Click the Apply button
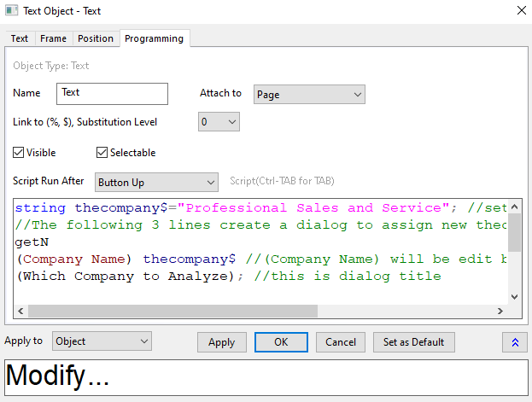The height and width of the screenshot is (402, 532). tap(222, 342)
